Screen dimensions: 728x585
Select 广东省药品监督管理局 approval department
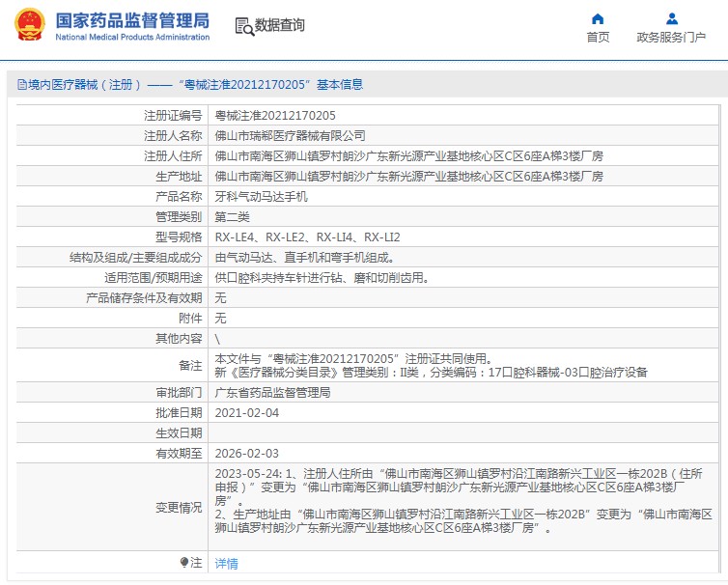coord(272,393)
